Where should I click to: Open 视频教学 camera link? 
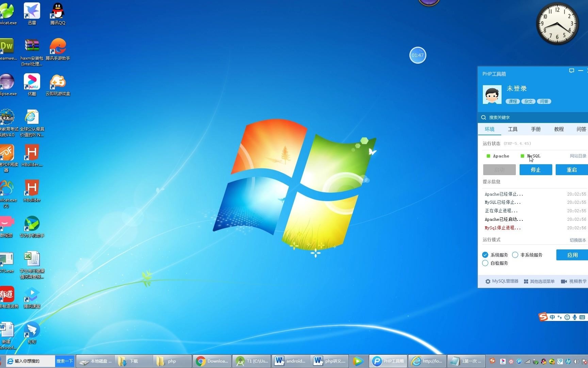click(573, 281)
